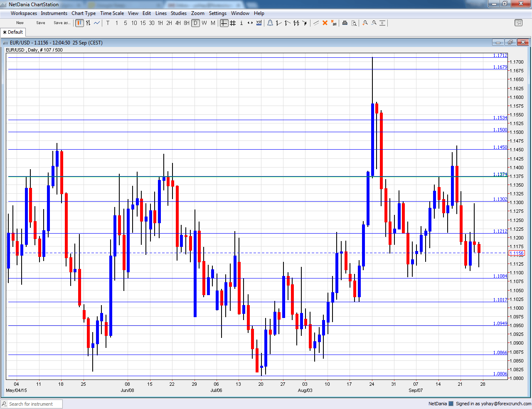532x409 pixels.
Task: Open the Chart Type menu
Action: (x=84, y=13)
